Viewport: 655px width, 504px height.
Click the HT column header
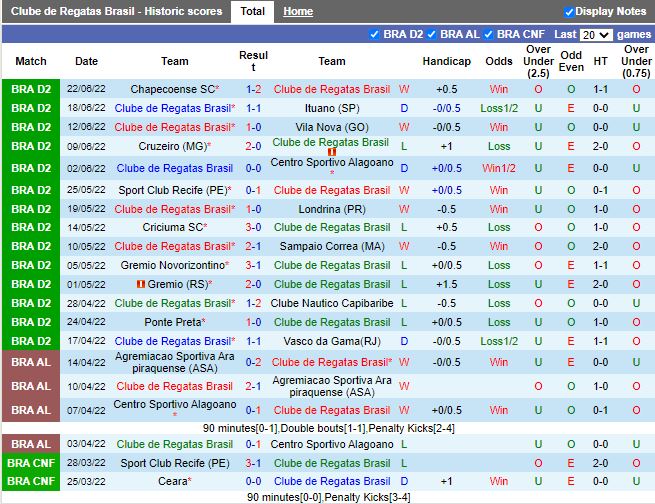point(600,61)
